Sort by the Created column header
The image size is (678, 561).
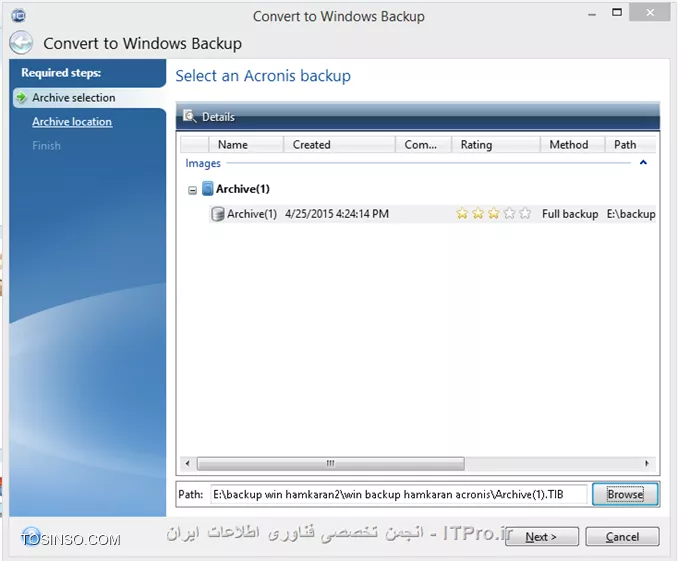click(339, 144)
